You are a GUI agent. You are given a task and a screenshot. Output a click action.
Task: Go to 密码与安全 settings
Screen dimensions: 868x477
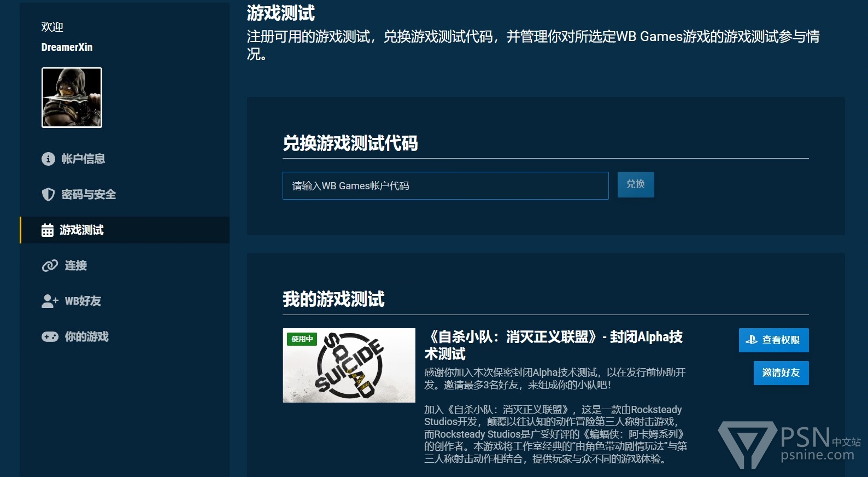(x=125, y=194)
